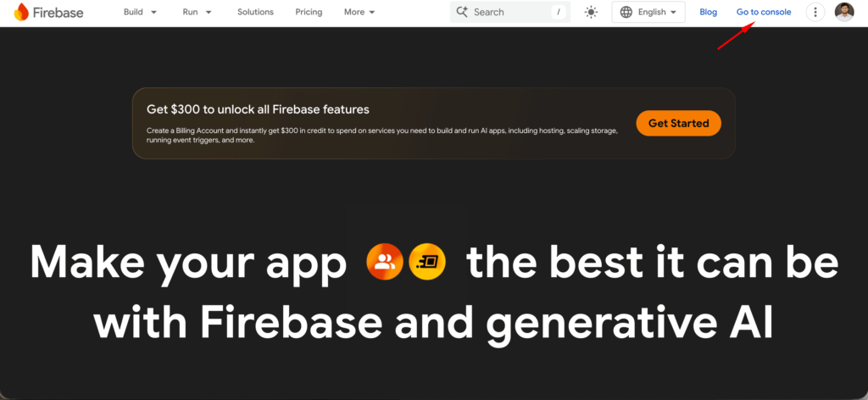This screenshot has width=868, height=400.
Task: Click the "Make your app" headline text
Action: pyautogui.click(x=188, y=262)
